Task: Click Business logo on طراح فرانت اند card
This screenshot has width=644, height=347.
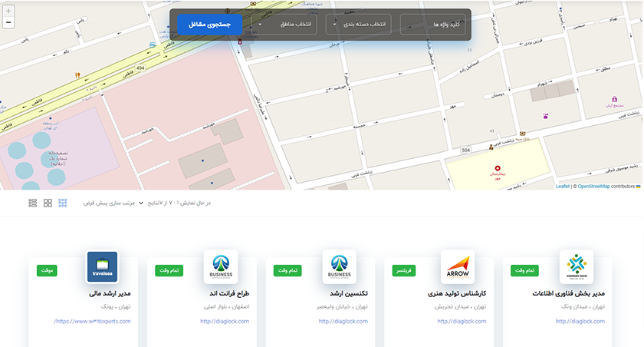Action: pyautogui.click(x=221, y=266)
